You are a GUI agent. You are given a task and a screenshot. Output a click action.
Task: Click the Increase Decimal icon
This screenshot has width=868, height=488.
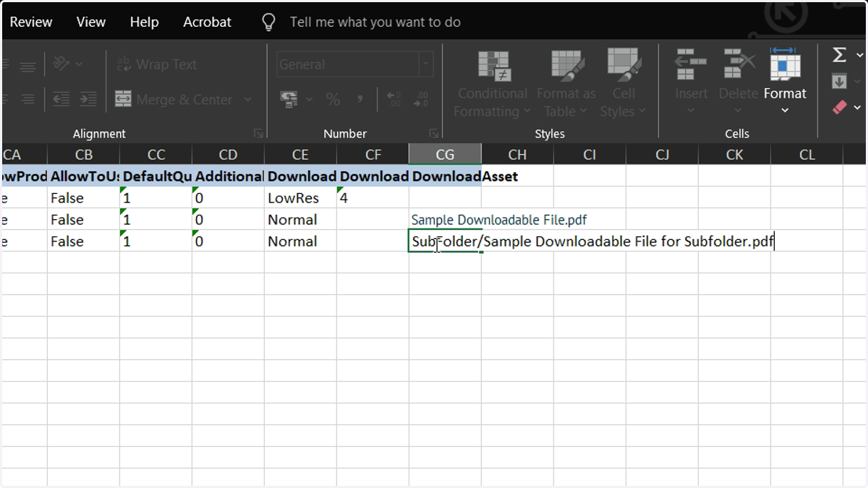pyautogui.click(x=394, y=99)
